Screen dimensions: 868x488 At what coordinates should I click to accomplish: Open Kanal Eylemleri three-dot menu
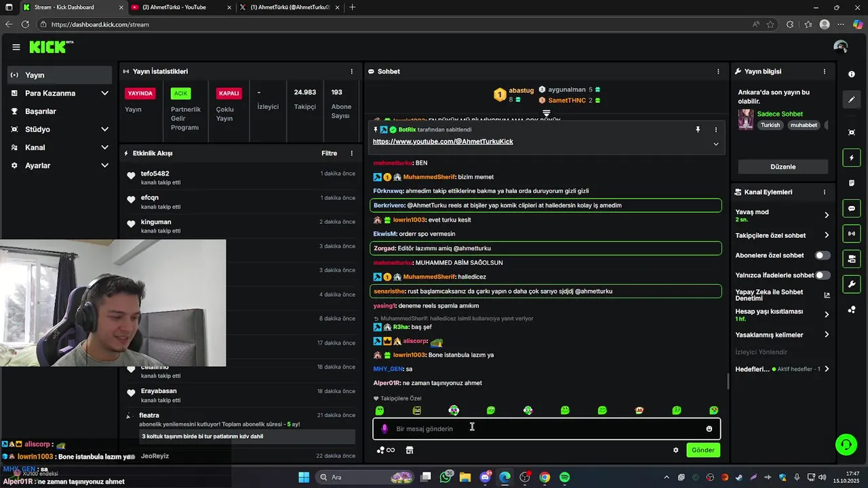pyautogui.click(x=825, y=192)
